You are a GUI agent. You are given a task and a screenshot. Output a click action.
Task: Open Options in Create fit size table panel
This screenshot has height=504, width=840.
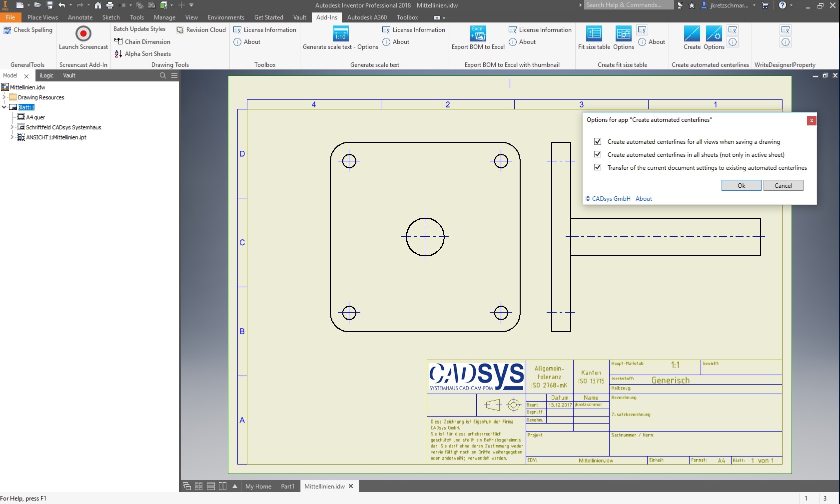tap(624, 38)
